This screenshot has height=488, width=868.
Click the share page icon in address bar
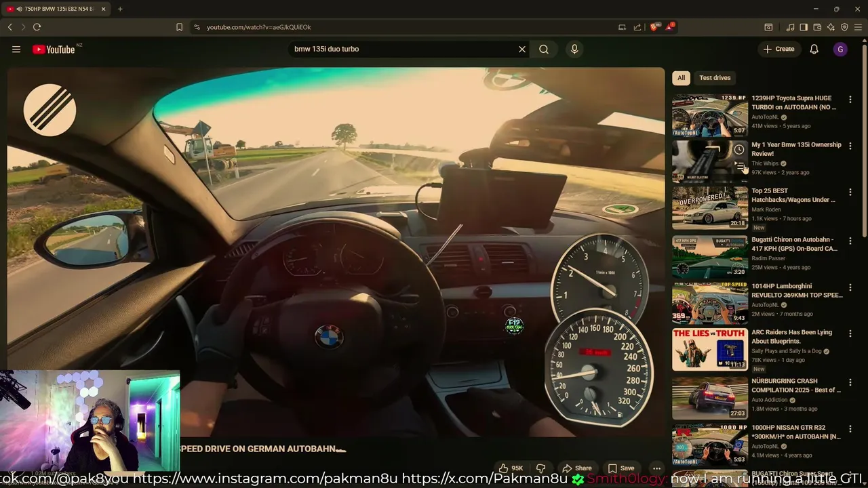(637, 27)
